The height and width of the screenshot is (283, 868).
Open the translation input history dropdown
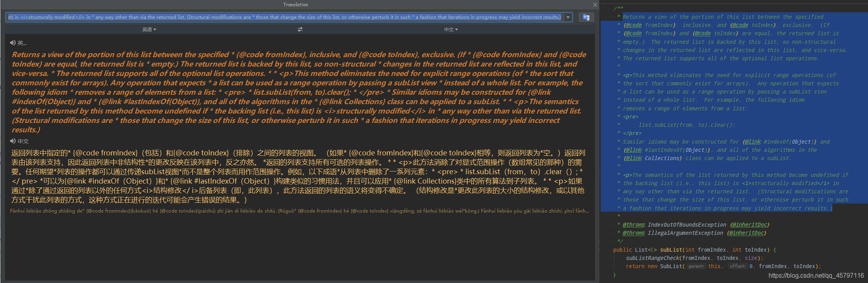568,17
